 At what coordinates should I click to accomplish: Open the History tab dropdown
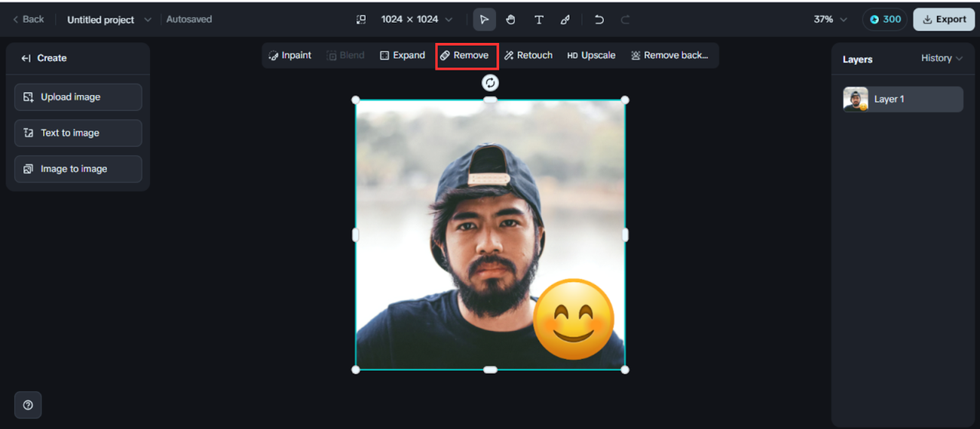(x=942, y=58)
